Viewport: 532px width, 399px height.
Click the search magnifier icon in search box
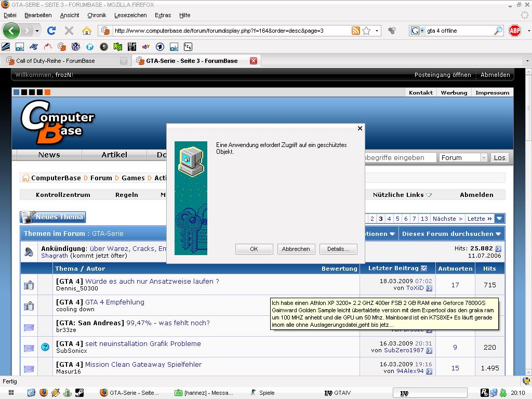tap(498, 31)
